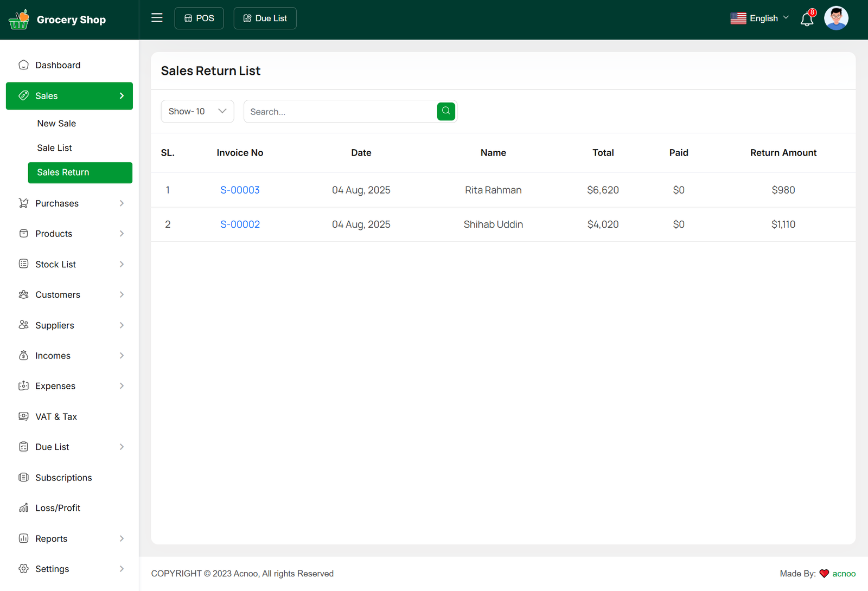Click the Loss/Profit chart icon
Viewport: 868px width, 591px height.
pos(23,508)
